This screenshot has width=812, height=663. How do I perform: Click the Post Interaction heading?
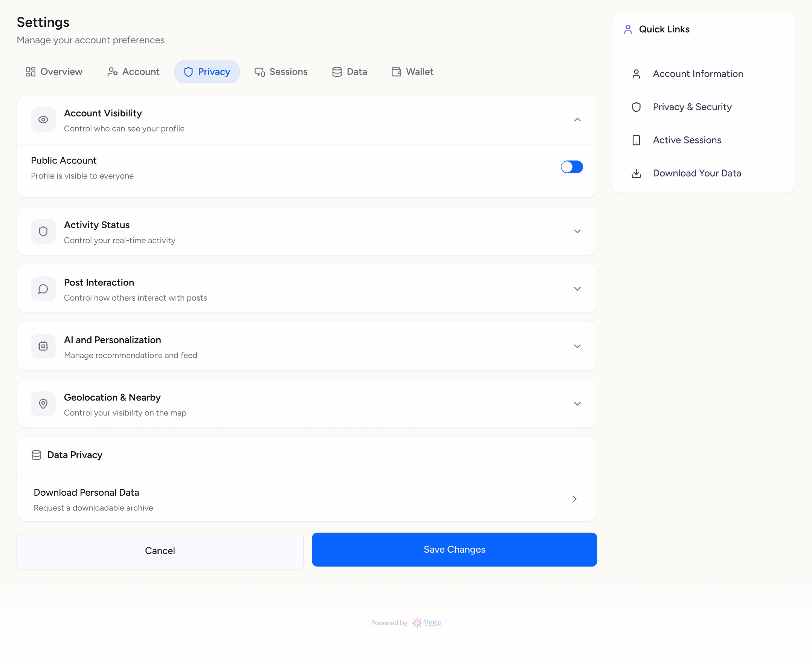point(99,283)
